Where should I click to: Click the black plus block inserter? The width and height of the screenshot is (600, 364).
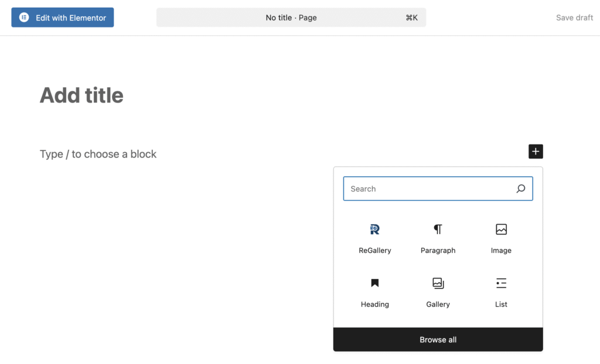click(x=536, y=152)
